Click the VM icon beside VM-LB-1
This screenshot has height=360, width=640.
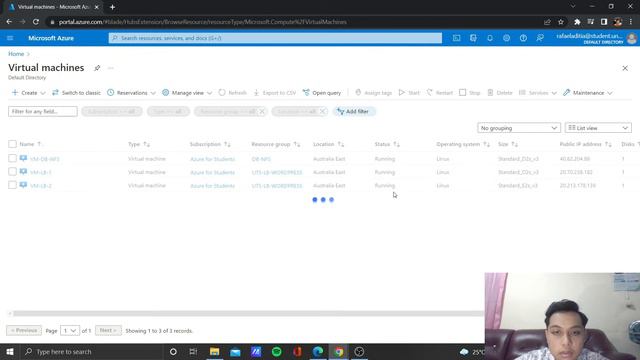pos(23,172)
